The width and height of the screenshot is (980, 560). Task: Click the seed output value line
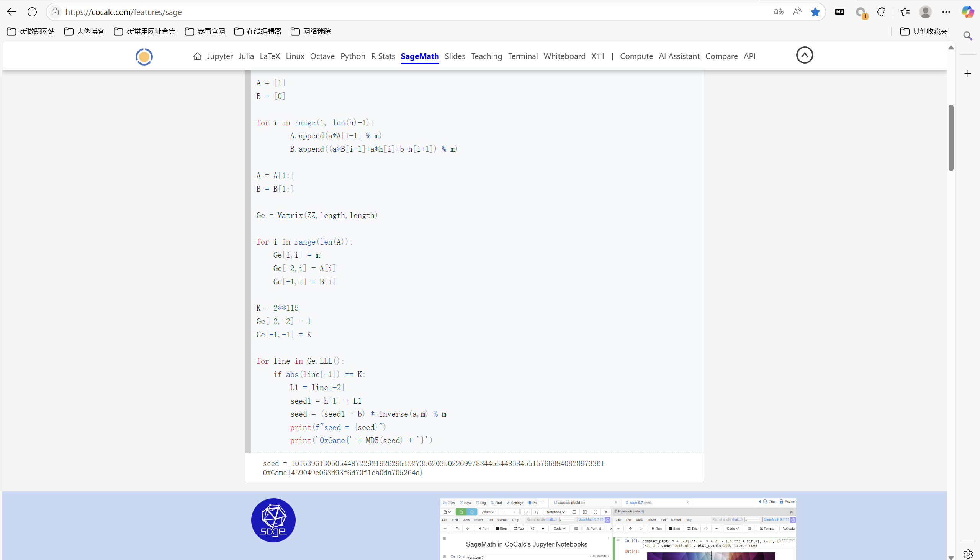point(434,463)
